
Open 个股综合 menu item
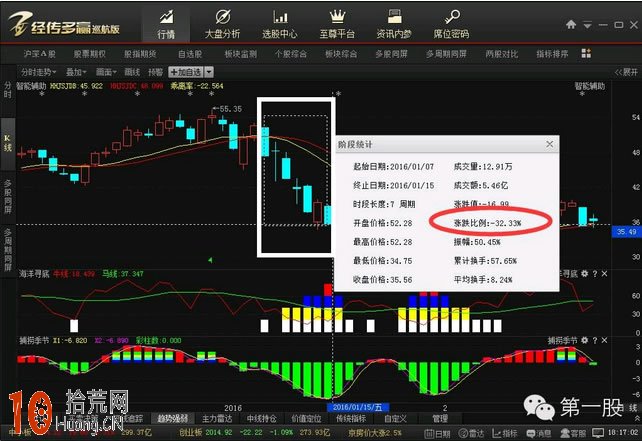point(291,54)
